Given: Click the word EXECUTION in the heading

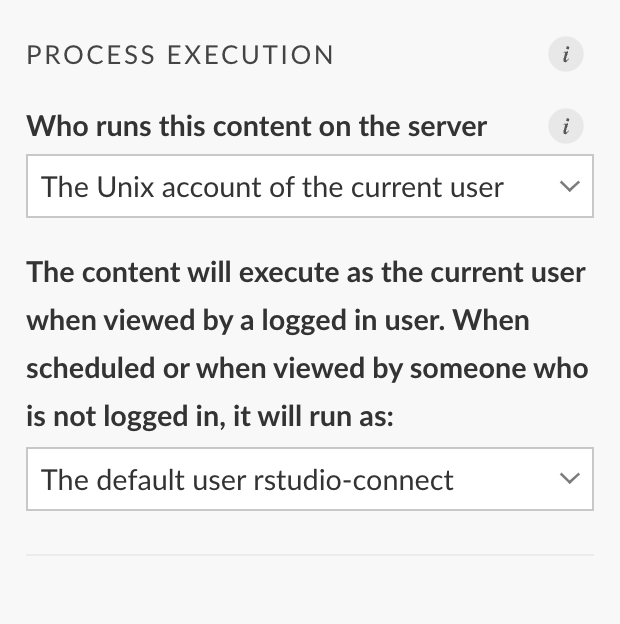Looking at the screenshot, I should 250,55.
